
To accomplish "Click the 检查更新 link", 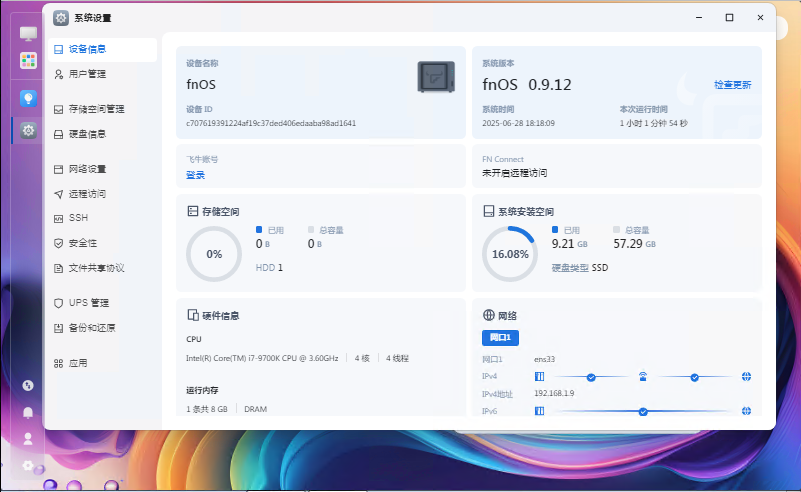I will pos(732,85).
